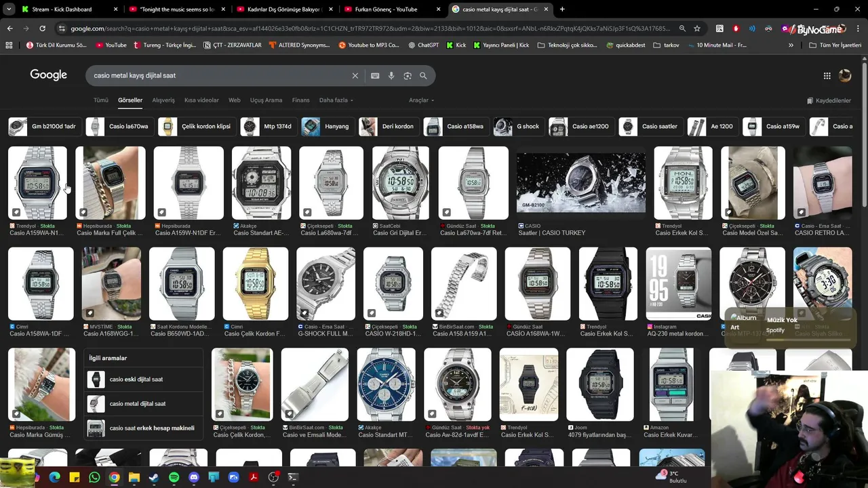Launch Adobe Acrobat from the taskbar
This screenshot has width=868, height=488.
(254, 477)
